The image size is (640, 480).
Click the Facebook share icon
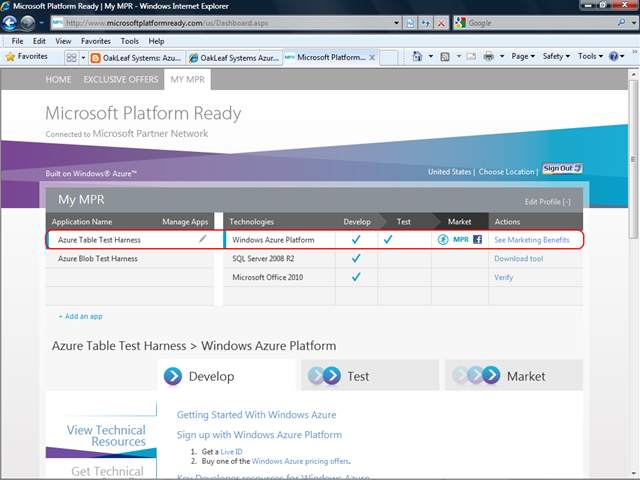[x=477, y=240]
